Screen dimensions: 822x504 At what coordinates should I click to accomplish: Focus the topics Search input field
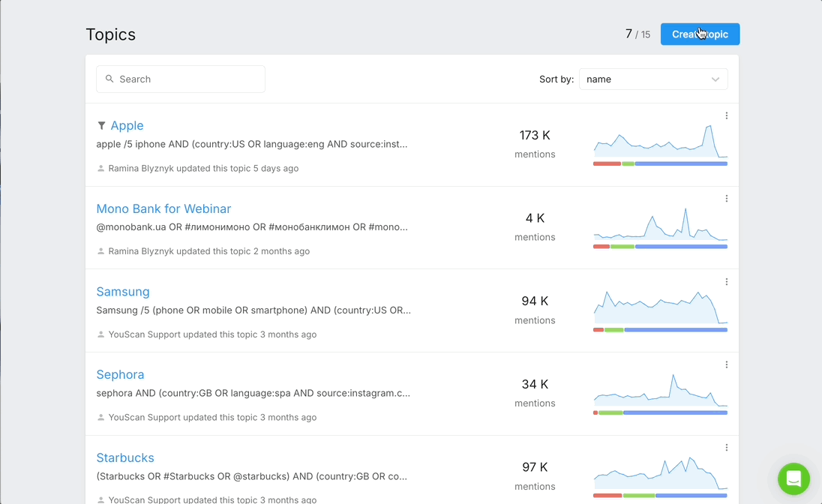click(187, 79)
